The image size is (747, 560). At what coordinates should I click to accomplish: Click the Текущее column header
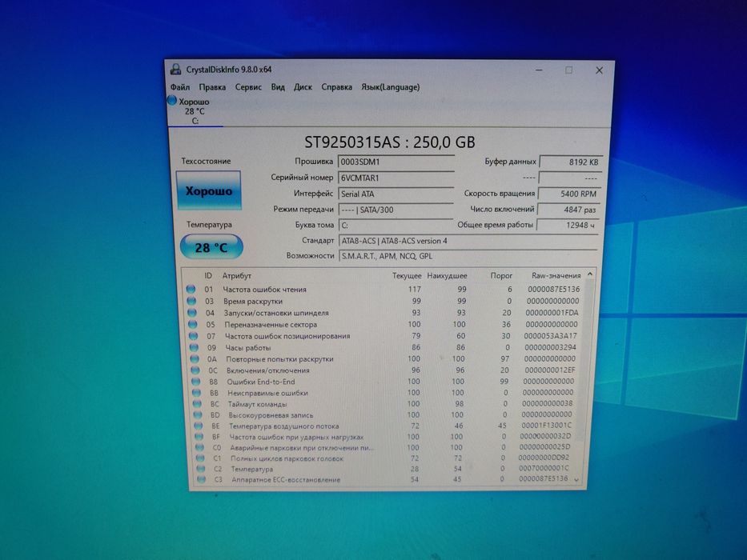(407, 276)
